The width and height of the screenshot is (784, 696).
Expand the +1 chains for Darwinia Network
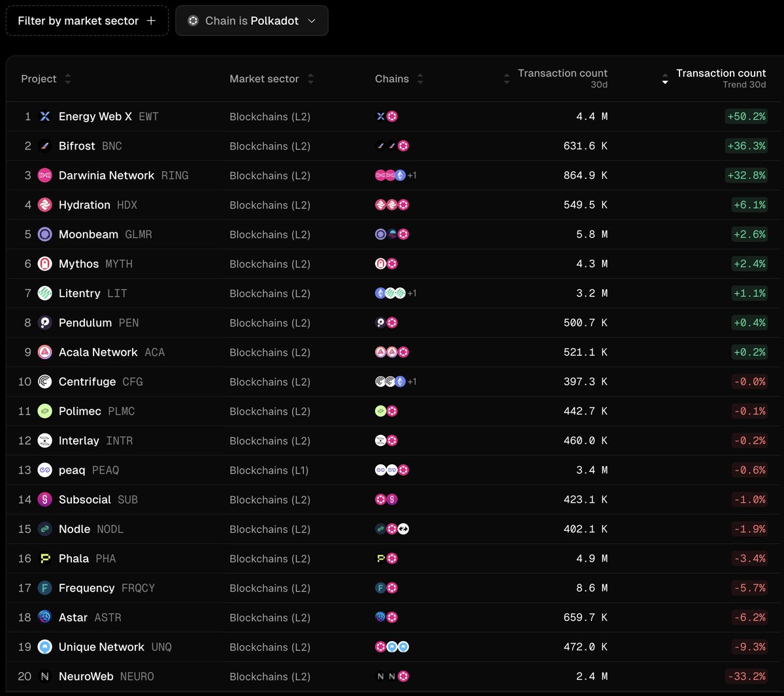412,175
